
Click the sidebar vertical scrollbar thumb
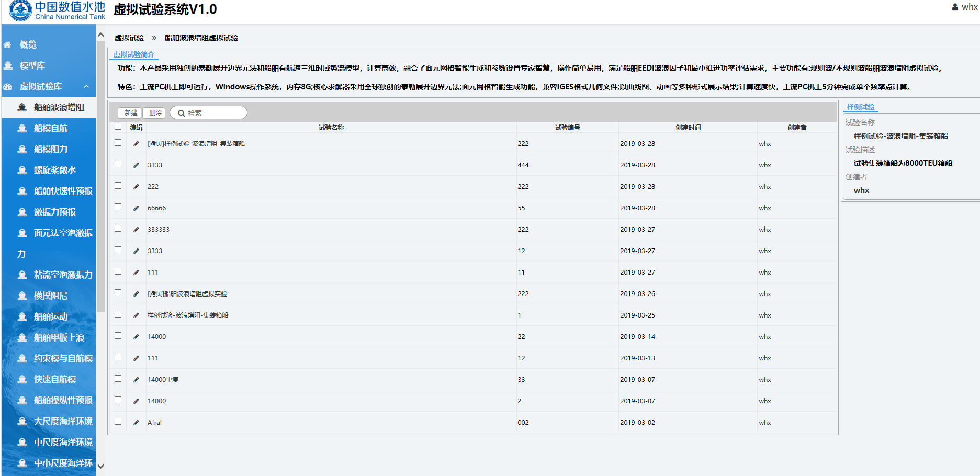100,175
